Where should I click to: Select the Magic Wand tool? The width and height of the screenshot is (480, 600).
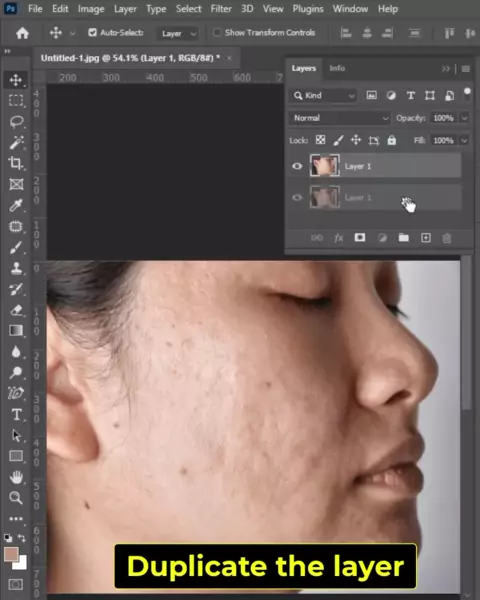point(16,142)
